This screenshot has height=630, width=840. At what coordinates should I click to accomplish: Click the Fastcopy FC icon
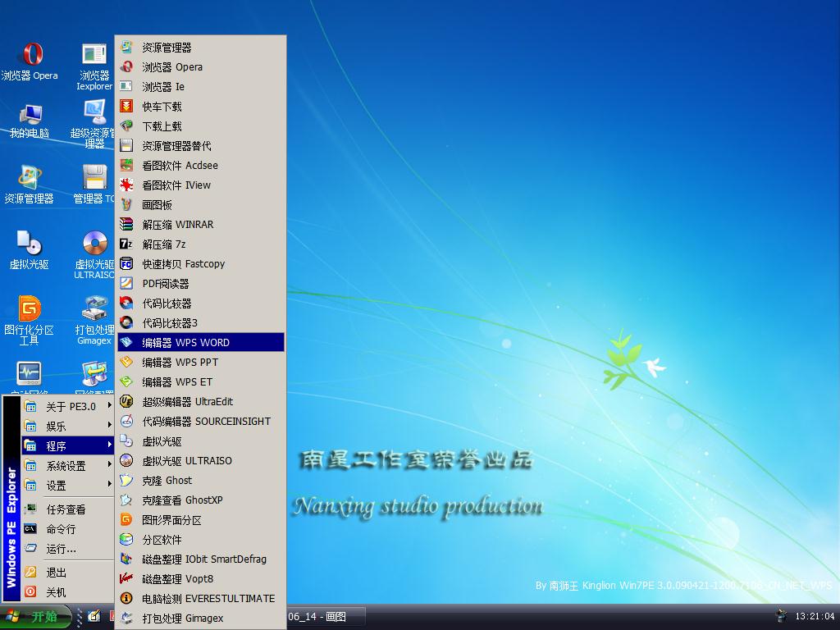(126, 263)
